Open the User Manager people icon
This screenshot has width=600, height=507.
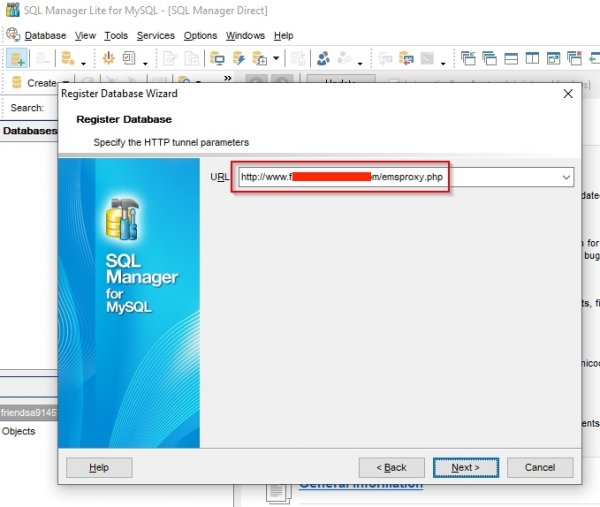point(323,59)
